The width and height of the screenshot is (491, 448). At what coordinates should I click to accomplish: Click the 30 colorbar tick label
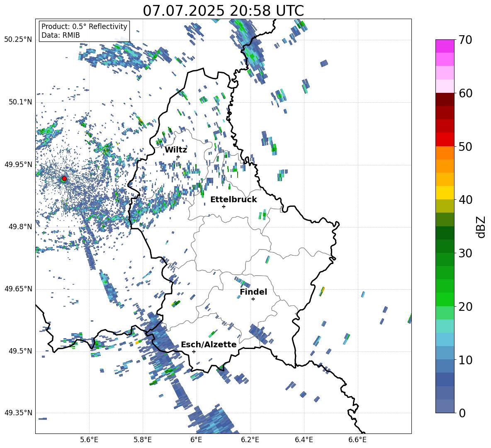pyautogui.click(x=466, y=253)
